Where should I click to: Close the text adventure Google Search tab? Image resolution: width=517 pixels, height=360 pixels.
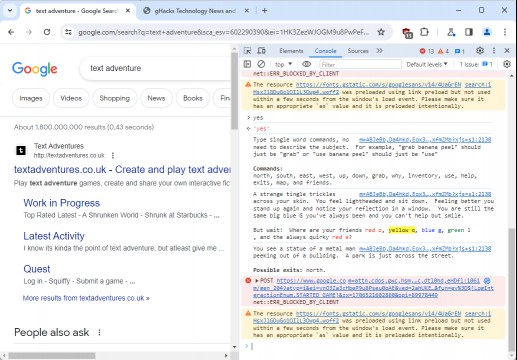point(128,11)
